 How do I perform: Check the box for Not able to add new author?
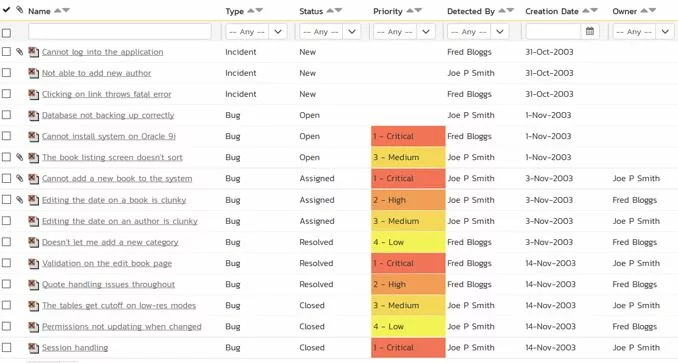tap(6, 73)
